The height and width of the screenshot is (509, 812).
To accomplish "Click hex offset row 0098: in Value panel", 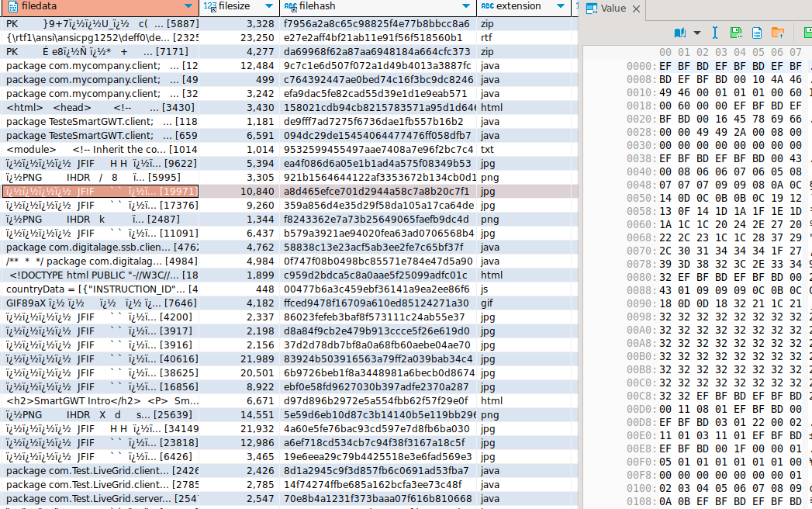I will click(641, 317).
